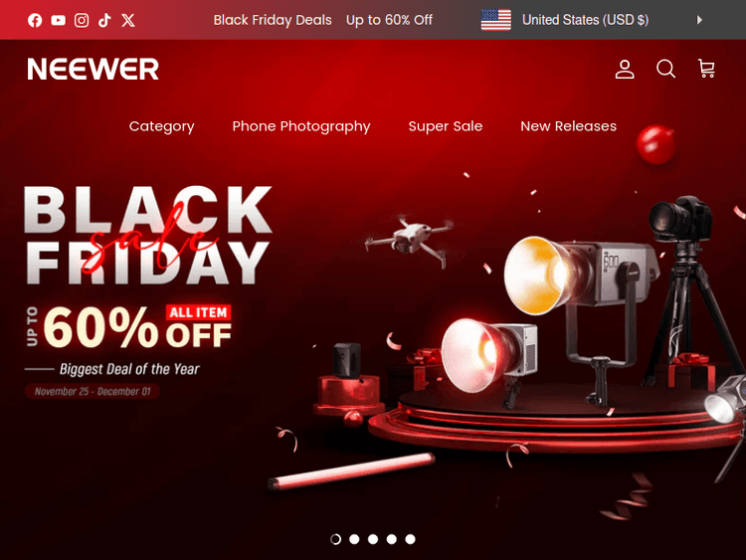
Task: Open the Instagram profile icon
Action: tap(82, 20)
